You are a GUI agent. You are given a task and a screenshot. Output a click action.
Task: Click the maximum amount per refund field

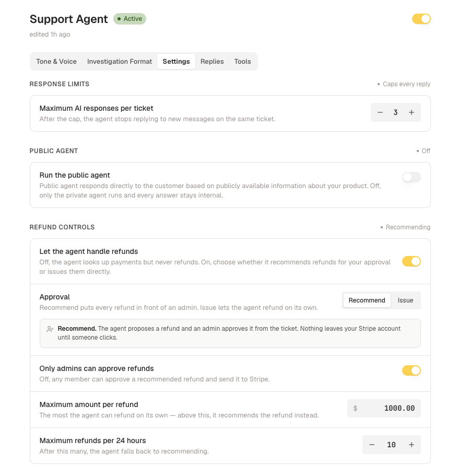384,408
